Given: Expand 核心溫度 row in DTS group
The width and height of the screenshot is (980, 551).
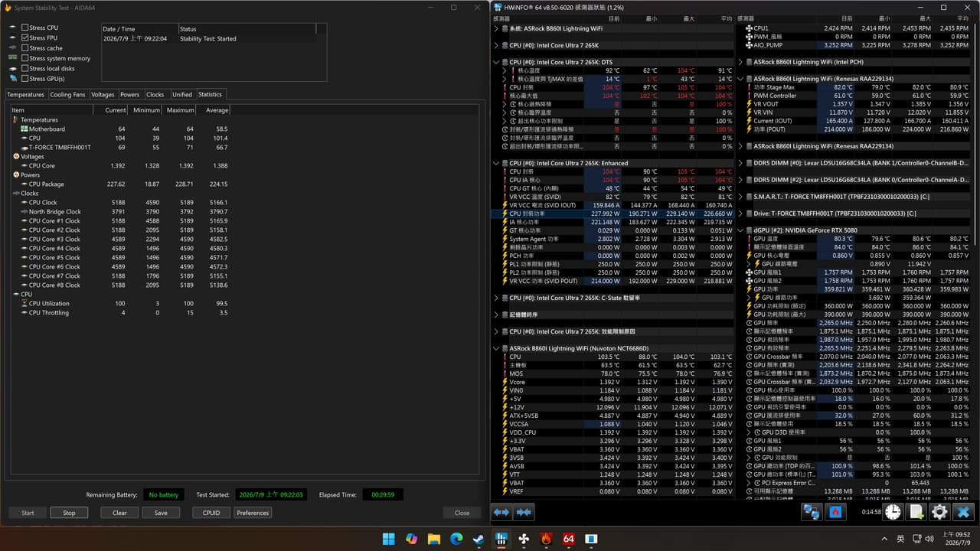Looking at the screenshot, I should 504,70.
